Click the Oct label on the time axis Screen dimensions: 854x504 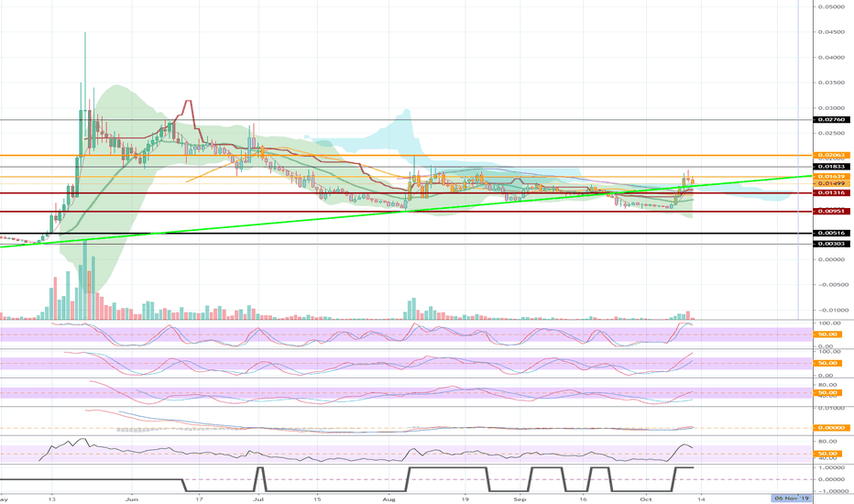click(646, 499)
